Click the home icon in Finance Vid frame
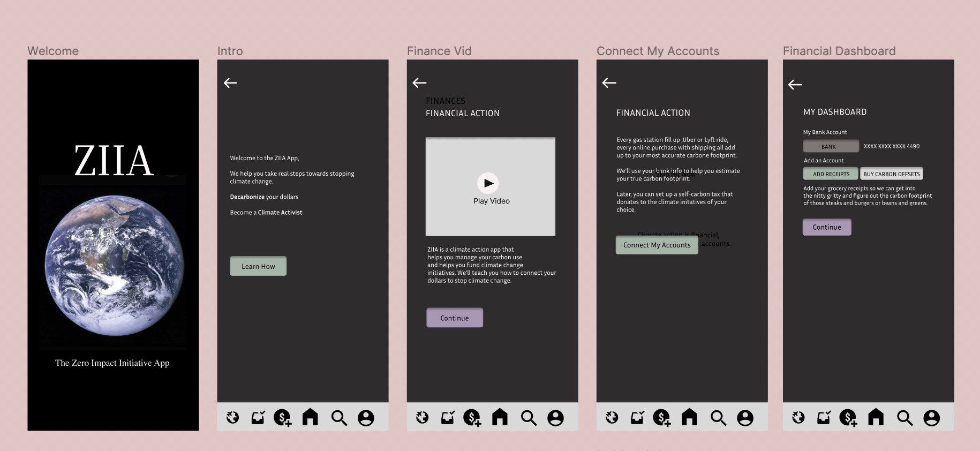The height and width of the screenshot is (451, 980). click(x=500, y=417)
